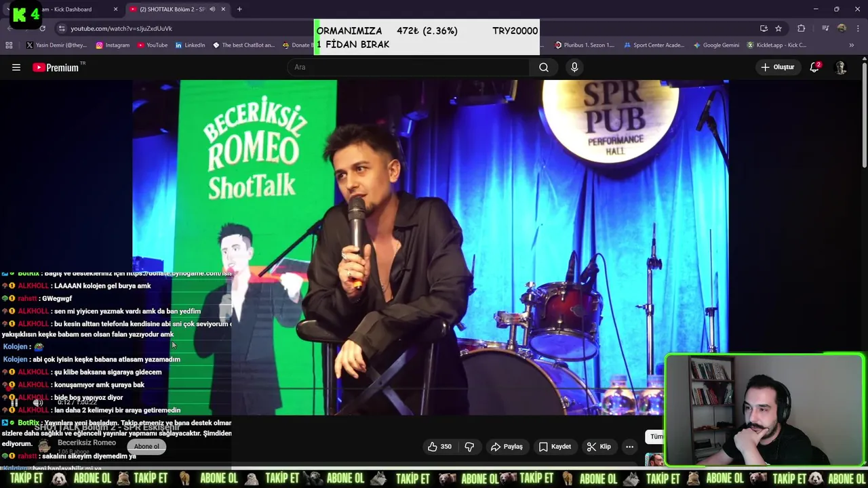Viewport: 868px width, 488px height.
Task: Click the install app icon in address bar
Action: tap(764, 28)
